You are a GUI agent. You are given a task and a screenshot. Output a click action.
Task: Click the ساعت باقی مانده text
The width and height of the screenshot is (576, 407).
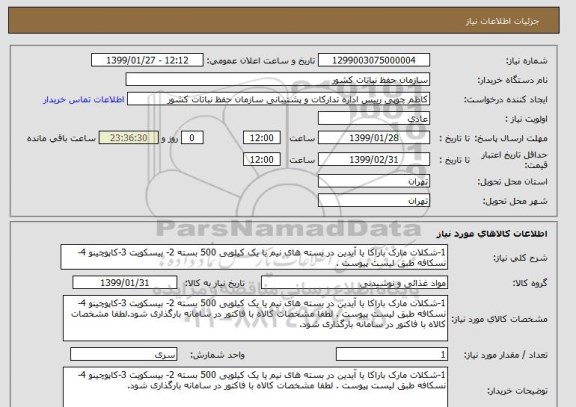click(61, 138)
